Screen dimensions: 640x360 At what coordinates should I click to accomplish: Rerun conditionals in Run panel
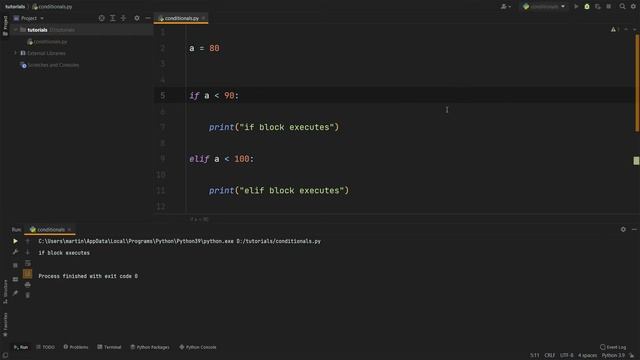tap(15, 241)
